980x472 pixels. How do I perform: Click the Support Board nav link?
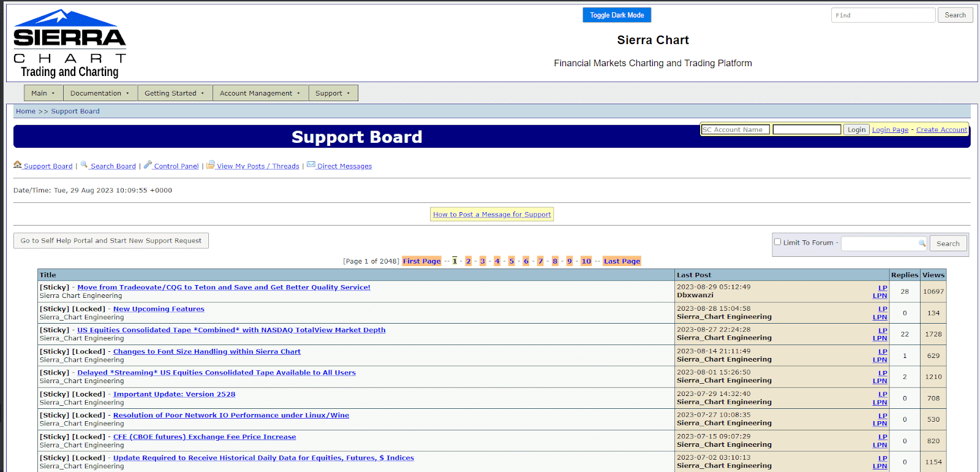point(48,166)
